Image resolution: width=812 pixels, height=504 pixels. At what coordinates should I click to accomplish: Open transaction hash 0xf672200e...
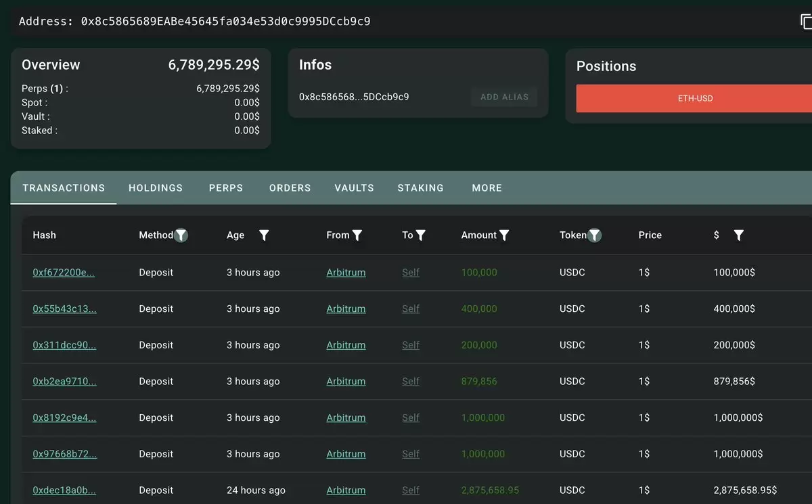[64, 273]
